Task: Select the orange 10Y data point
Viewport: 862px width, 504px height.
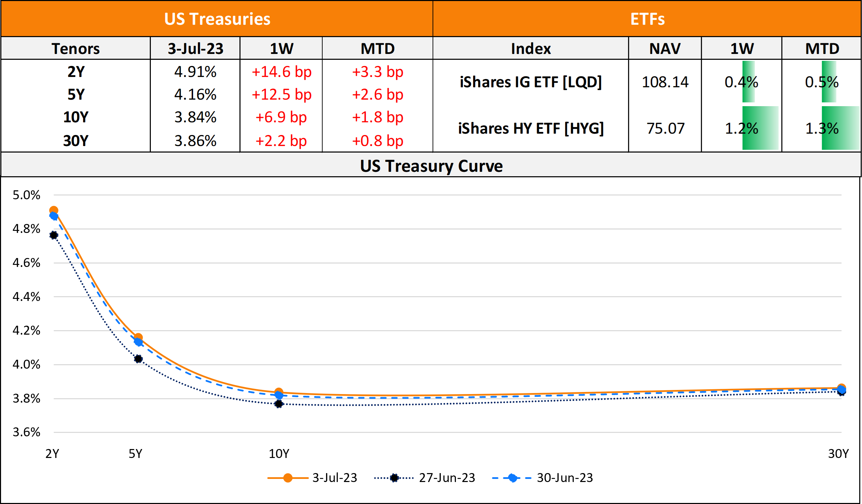Action: tap(279, 392)
